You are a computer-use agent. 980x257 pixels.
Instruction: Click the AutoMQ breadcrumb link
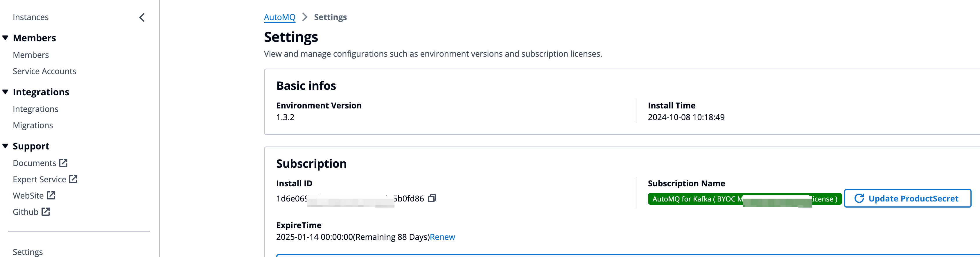tap(279, 17)
